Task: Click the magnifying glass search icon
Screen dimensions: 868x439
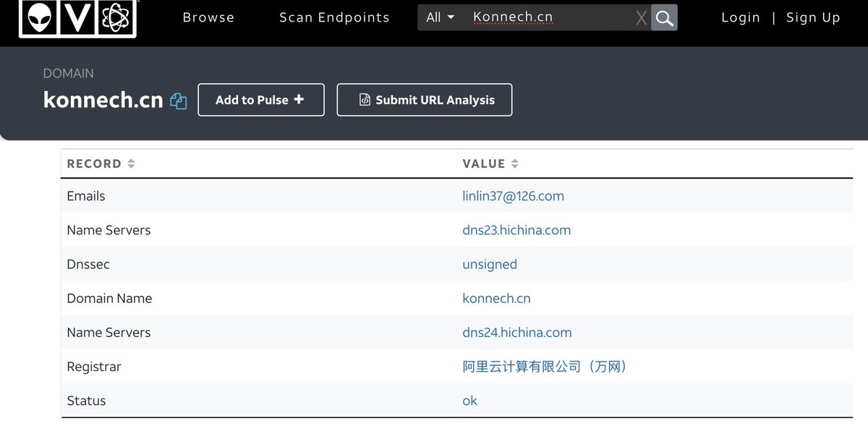Action: (x=664, y=18)
